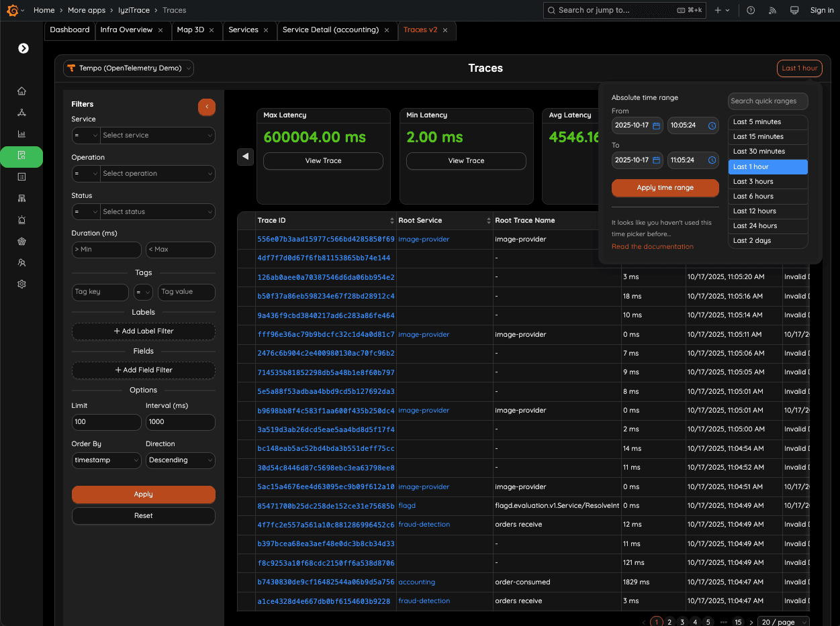
Task: Click the Search quick ranges field
Action: coord(767,101)
